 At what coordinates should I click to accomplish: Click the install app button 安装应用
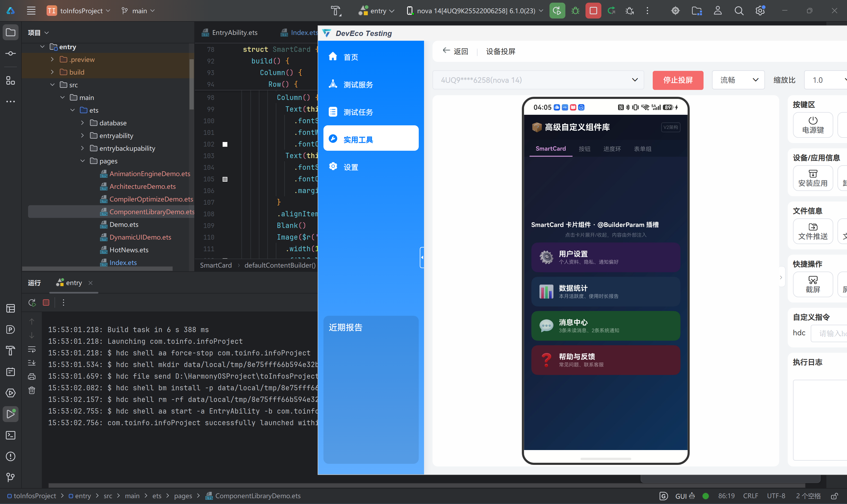pos(813,178)
